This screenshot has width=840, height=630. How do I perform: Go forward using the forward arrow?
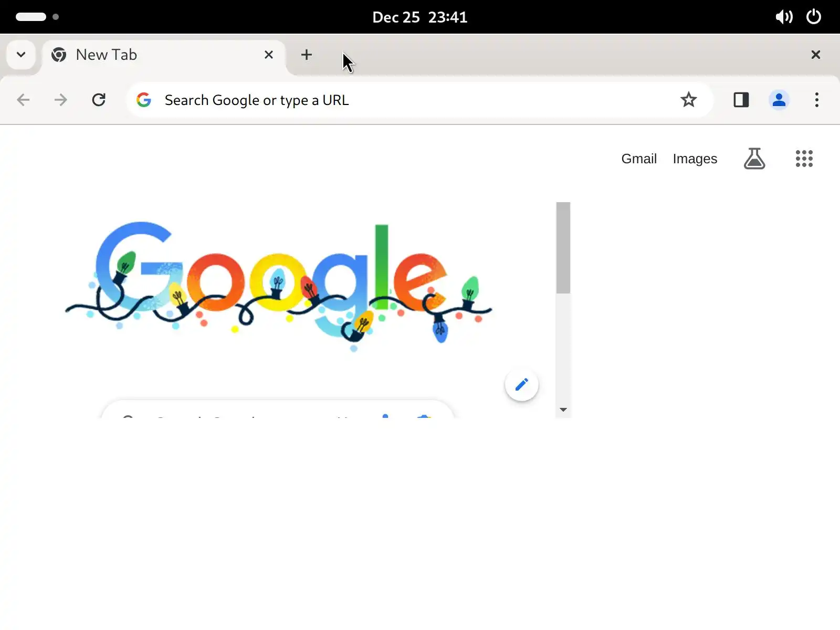(x=61, y=100)
